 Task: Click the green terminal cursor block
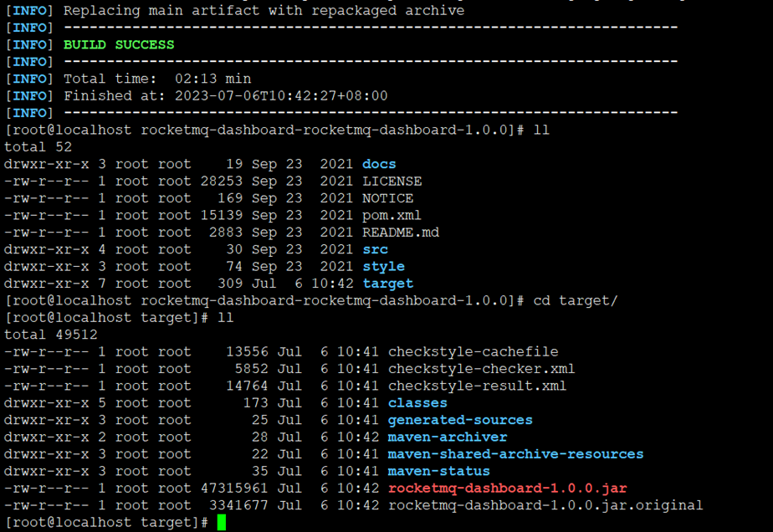pos(222,522)
